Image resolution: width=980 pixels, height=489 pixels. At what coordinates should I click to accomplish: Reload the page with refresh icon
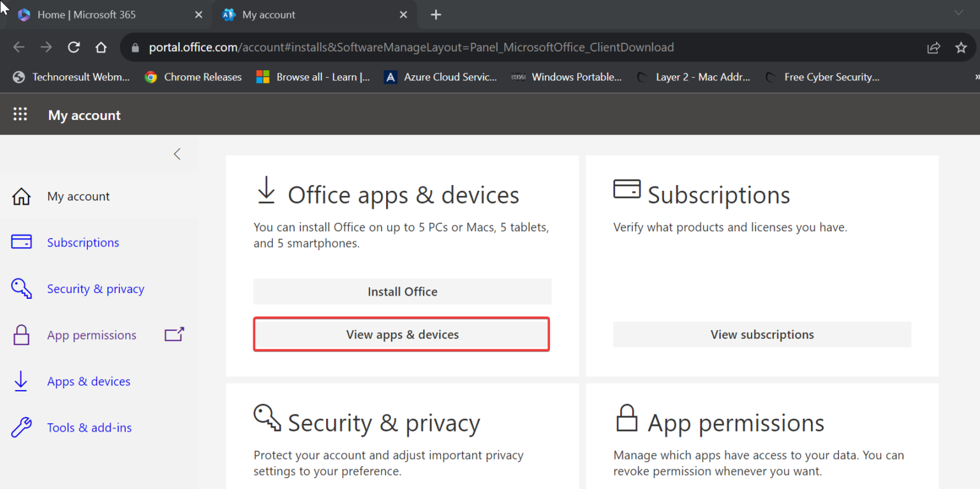[73, 47]
